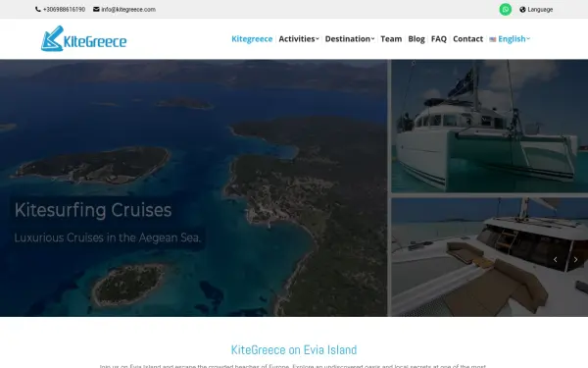588x368 pixels.
Task: Click the globe icon beside Language
Action: (x=522, y=10)
